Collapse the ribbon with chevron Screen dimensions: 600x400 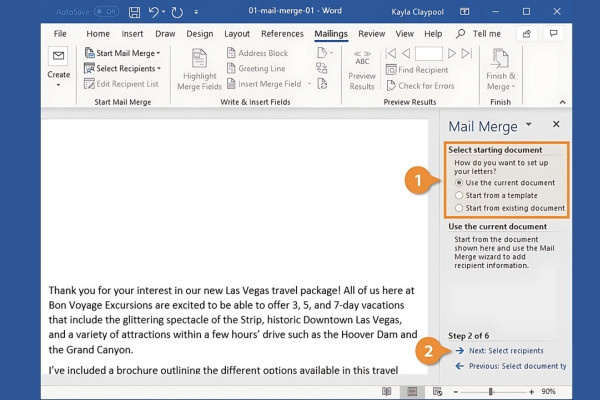(x=562, y=102)
